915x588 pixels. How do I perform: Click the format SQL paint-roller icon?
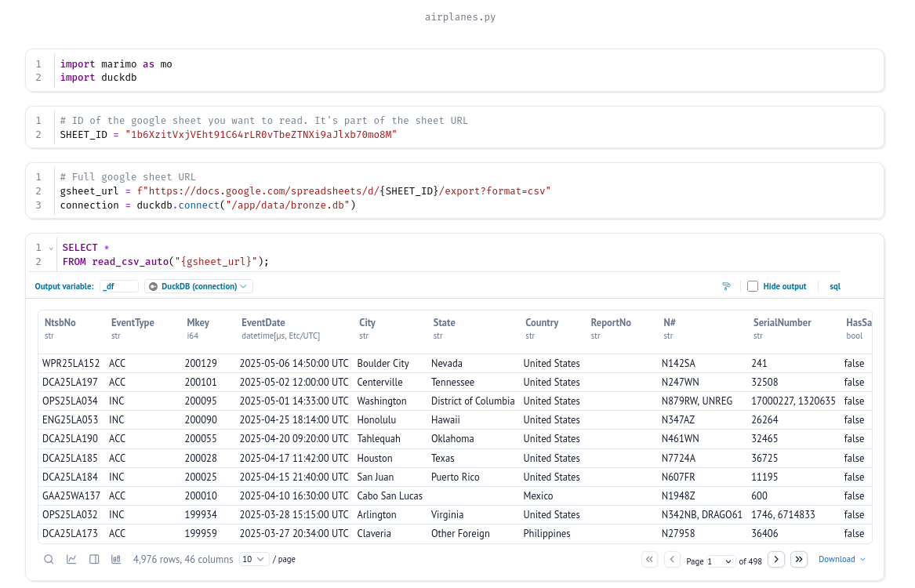click(726, 287)
